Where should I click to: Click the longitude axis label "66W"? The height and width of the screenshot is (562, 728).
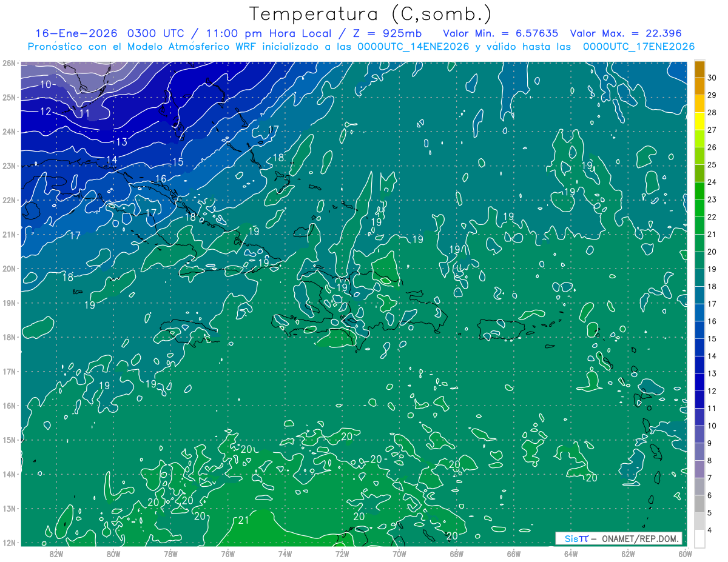coord(514,554)
